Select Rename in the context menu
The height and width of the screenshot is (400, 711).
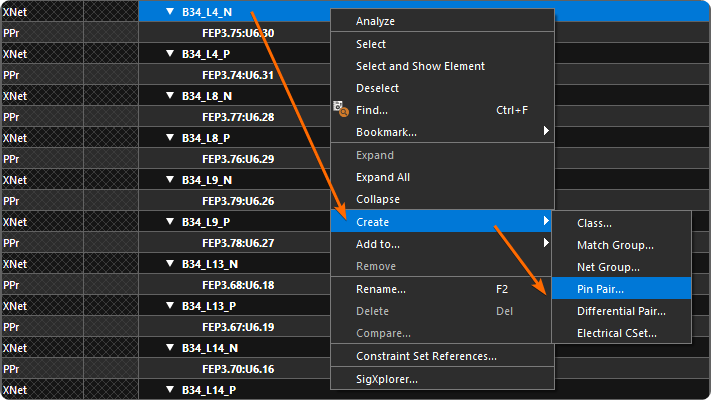coord(380,289)
